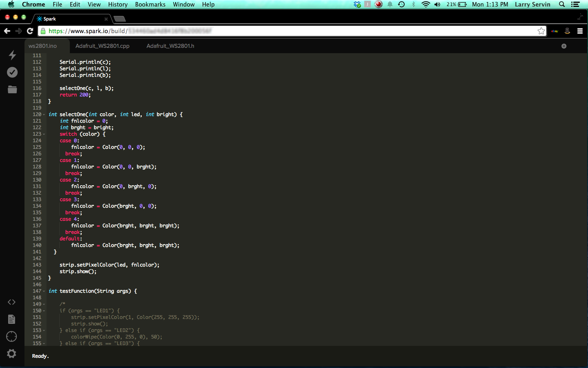Open Dropbox menu bar icon
This screenshot has width=588, height=368.
357,4
